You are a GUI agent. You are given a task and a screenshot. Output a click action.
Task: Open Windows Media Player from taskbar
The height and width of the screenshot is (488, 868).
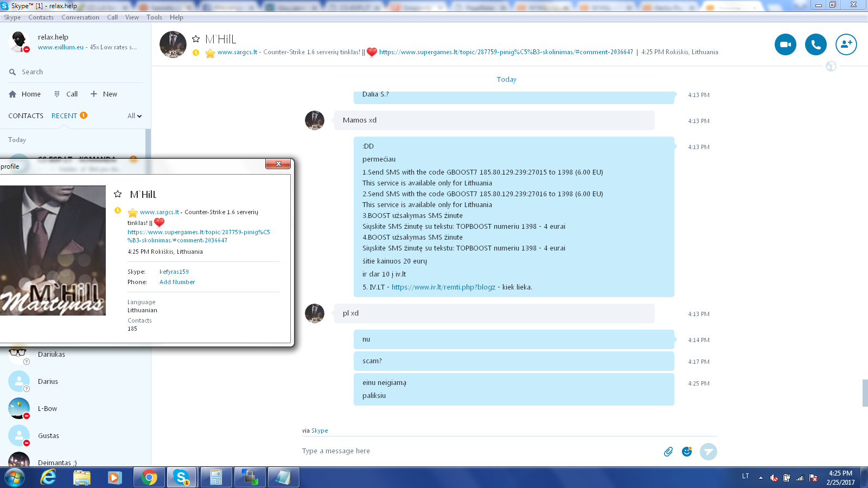pos(114,478)
